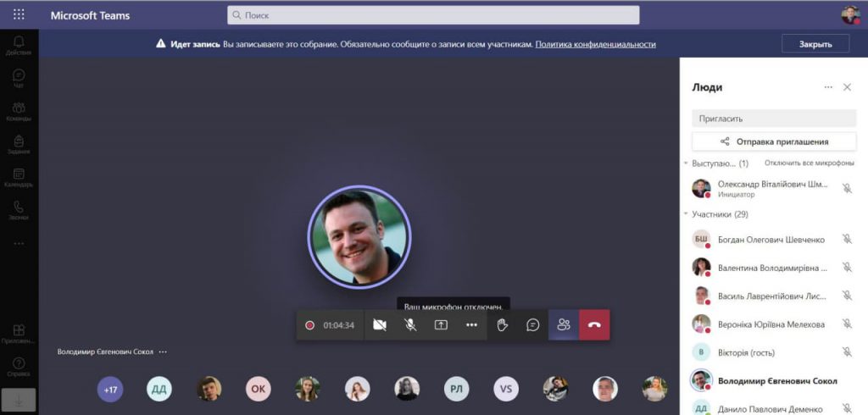The image size is (868, 415).
Task: Click the invite someone field
Action: coord(774,119)
